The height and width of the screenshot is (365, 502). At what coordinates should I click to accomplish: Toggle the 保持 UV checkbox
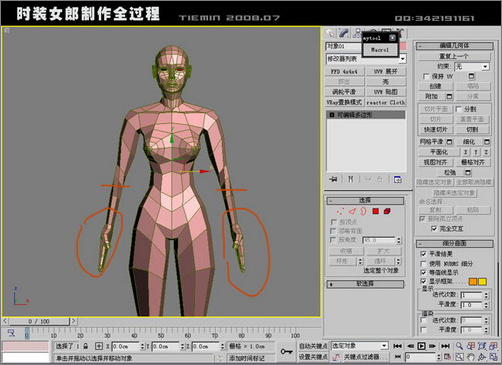[426, 76]
